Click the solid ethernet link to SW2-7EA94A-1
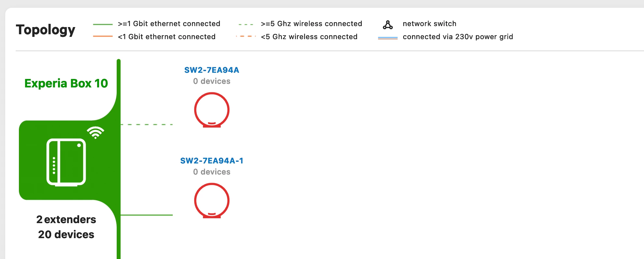 tap(147, 215)
